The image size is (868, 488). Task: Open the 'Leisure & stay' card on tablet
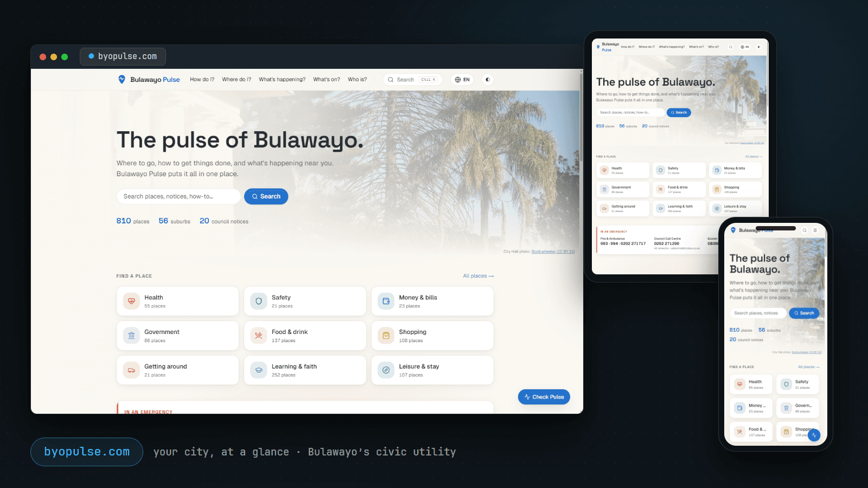click(736, 208)
